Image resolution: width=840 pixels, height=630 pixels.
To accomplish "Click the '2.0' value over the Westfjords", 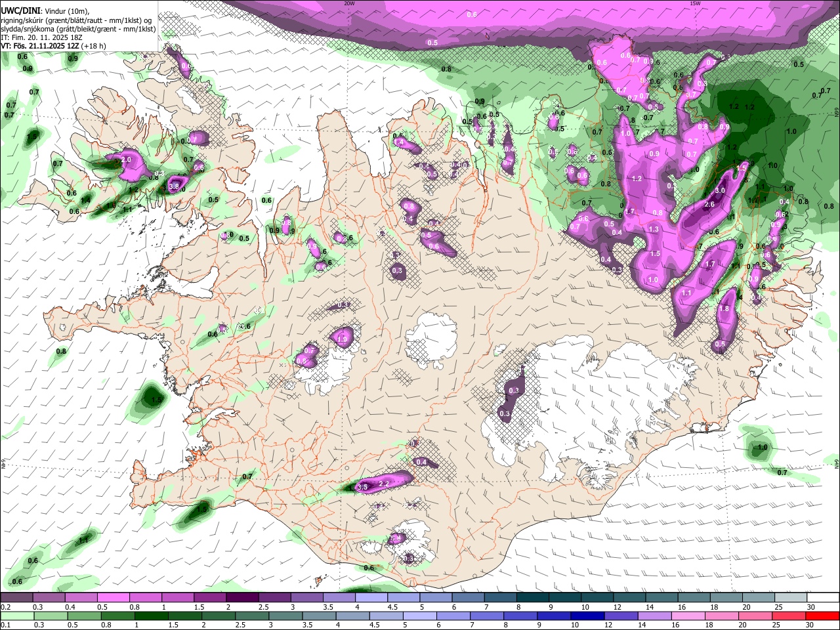I will tap(126, 159).
